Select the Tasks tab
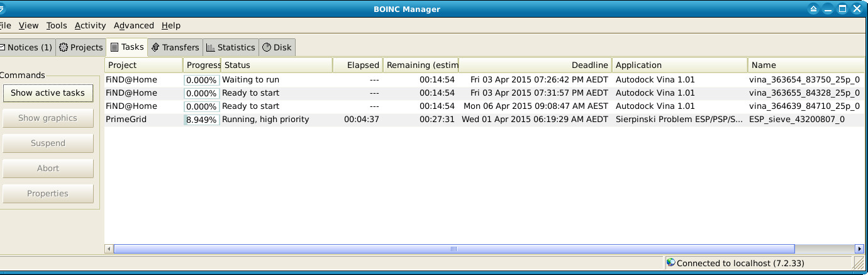This screenshot has width=868, height=275. (126, 47)
